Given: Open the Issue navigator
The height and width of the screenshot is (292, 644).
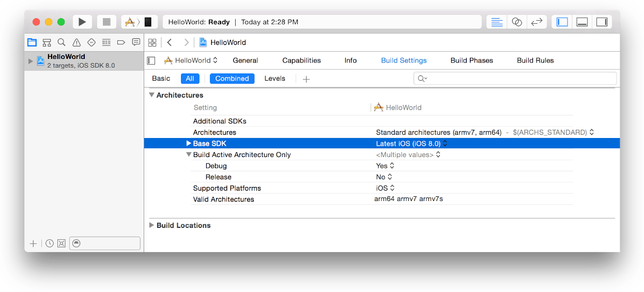Looking at the screenshot, I should tap(76, 42).
